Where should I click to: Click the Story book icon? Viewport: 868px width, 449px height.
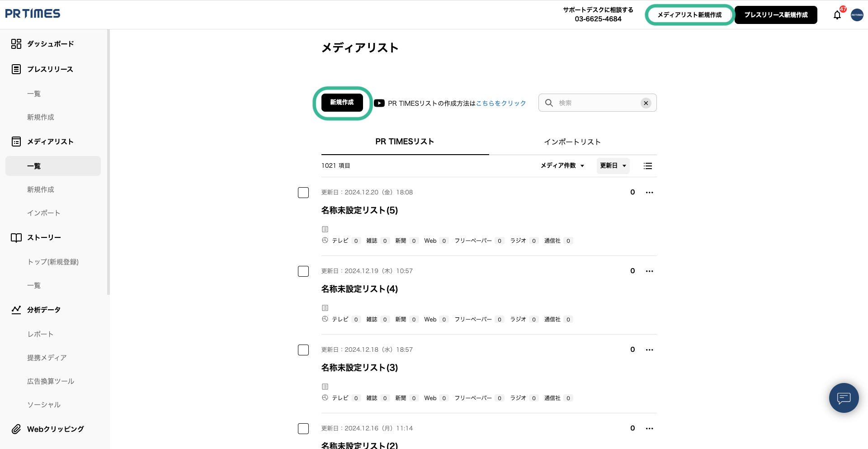pos(16,237)
